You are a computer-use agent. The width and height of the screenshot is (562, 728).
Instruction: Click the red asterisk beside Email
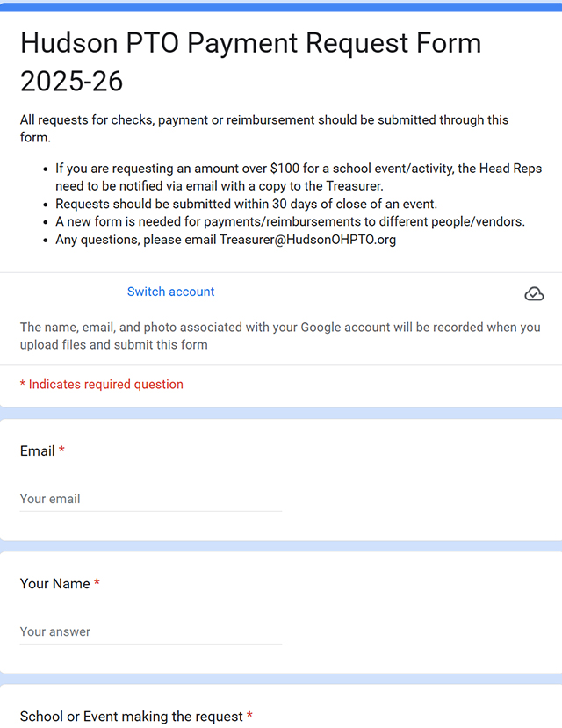tap(62, 450)
